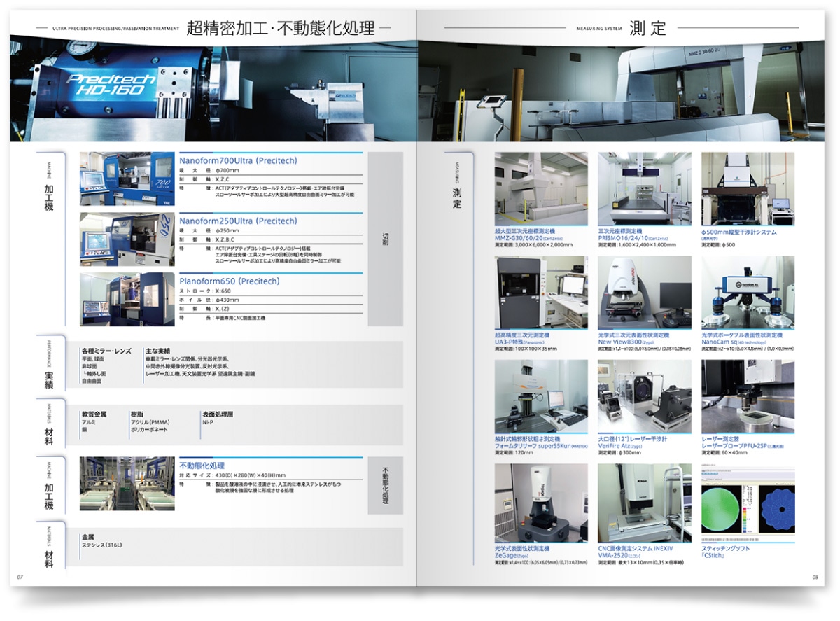The image size is (840, 621).
Task: Click the 'Nanoform250Ultra (Precitech)' heading
Action: point(238,221)
